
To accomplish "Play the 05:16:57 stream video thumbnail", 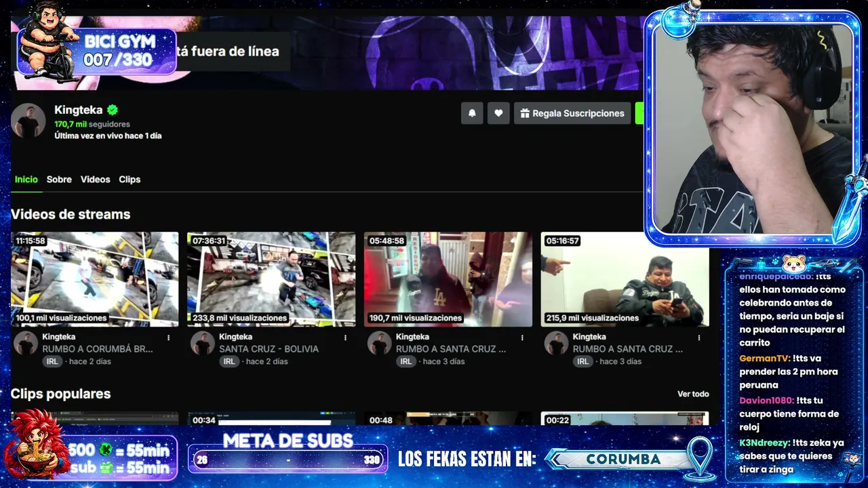I will click(625, 279).
